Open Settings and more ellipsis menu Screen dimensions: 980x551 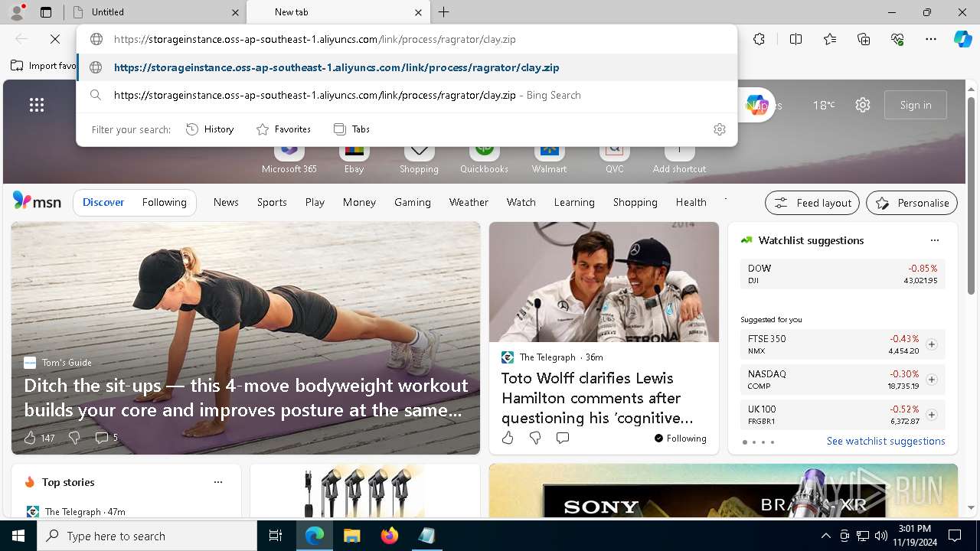[x=931, y=39]
